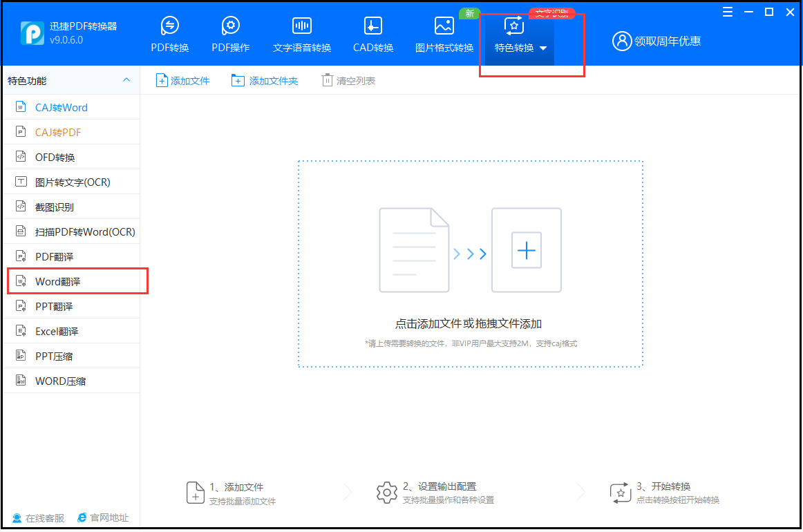Click the document illustration in drop area

[415, 250]
